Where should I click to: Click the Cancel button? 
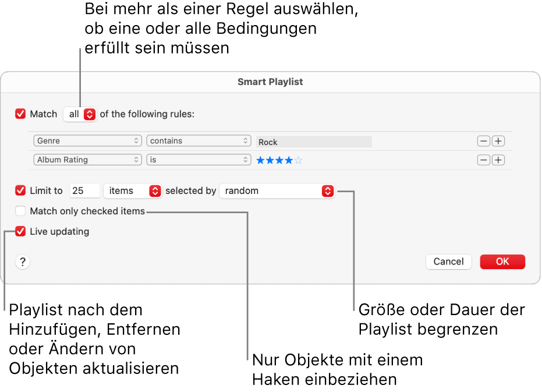448,262
